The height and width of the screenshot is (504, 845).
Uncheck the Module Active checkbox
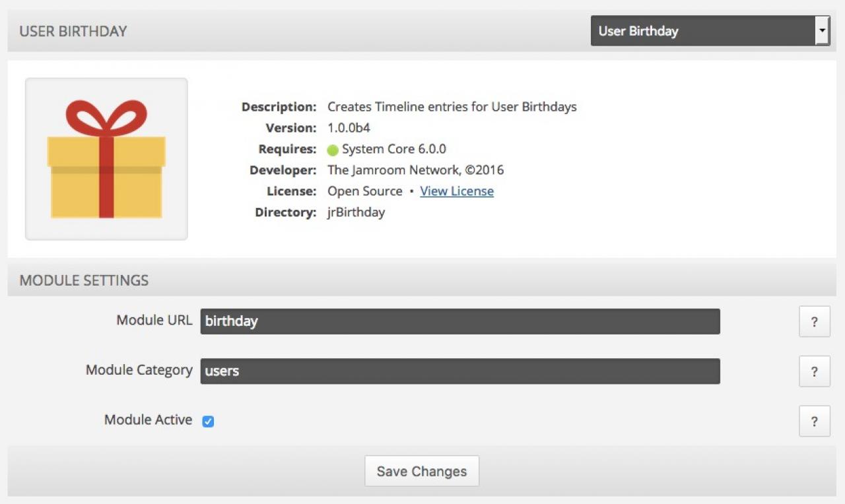coord(208,421)
